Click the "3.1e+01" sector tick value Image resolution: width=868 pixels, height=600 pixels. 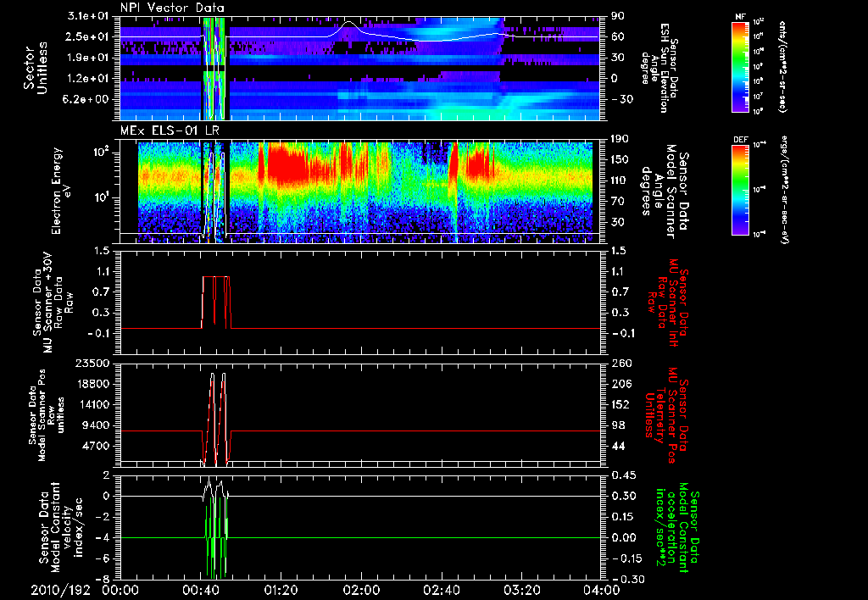[88, 16]
